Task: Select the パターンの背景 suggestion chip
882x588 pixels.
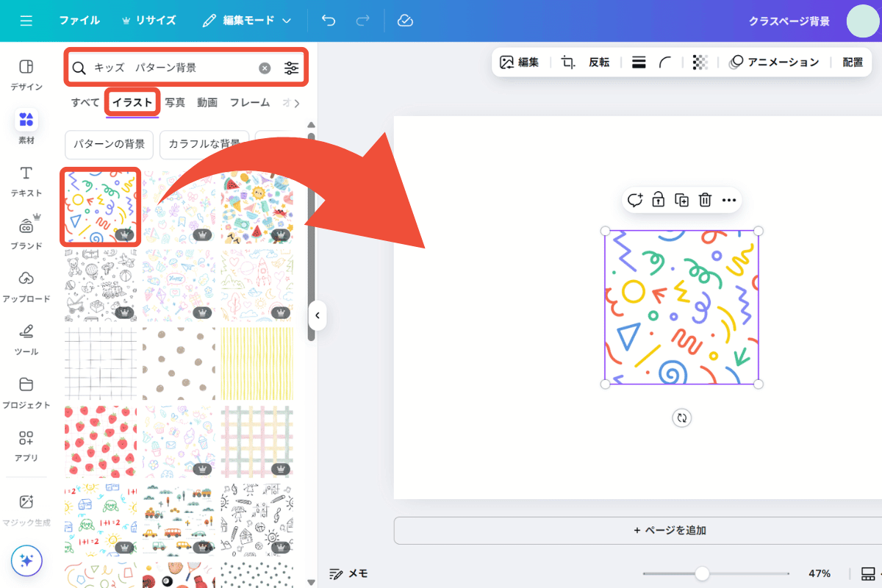Action: pos(109,144)
